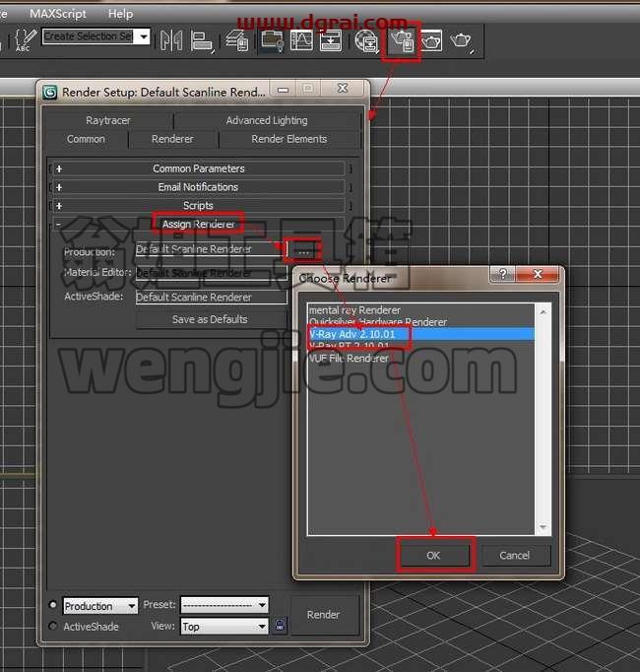Viewport: 640px width, 672px height.
Task: Click the Save as Defaults button
Action: (x=210, y=319)
